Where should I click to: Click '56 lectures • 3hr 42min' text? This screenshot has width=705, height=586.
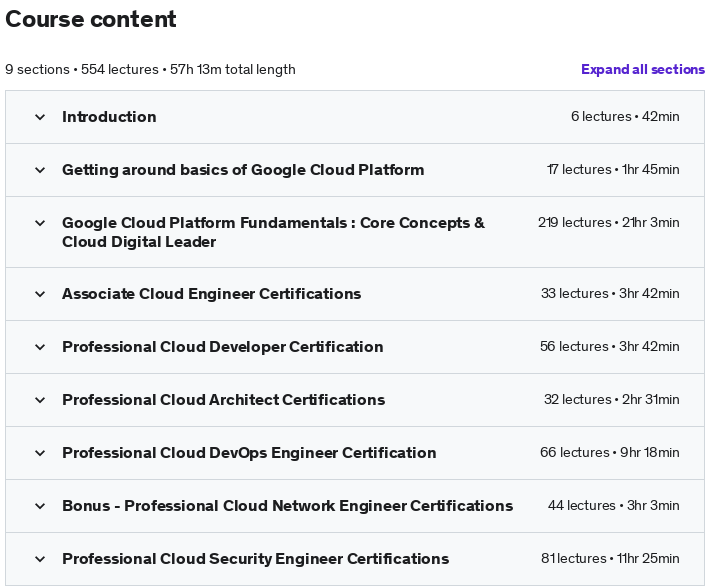tap(610, 347)
